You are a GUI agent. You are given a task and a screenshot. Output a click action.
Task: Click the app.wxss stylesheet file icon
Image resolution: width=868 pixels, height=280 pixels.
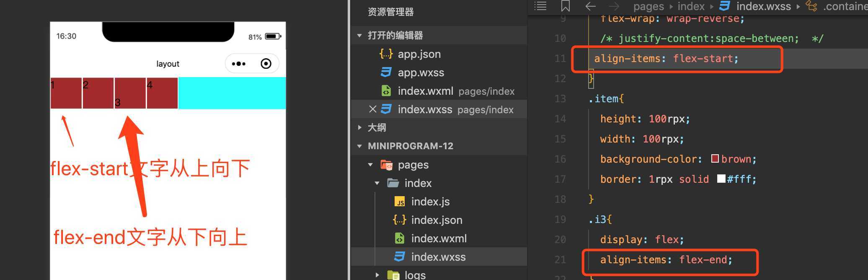(x=386, y=72)
